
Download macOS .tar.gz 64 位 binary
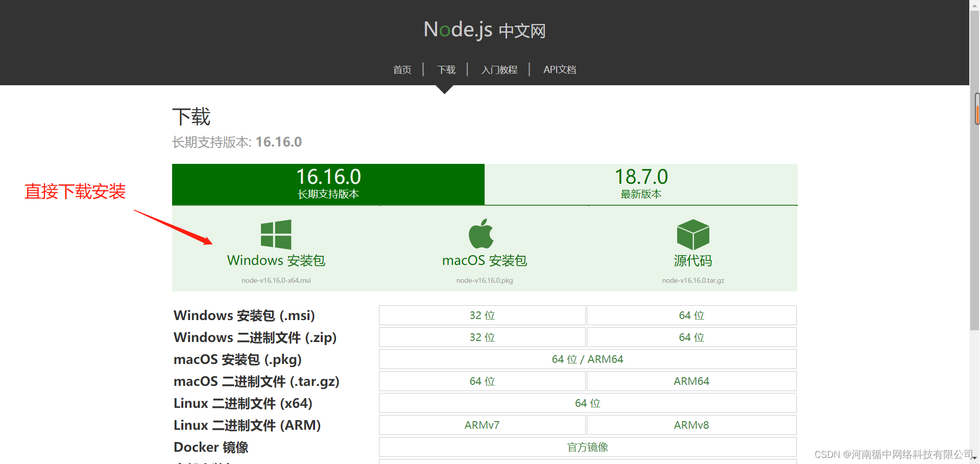482,381
